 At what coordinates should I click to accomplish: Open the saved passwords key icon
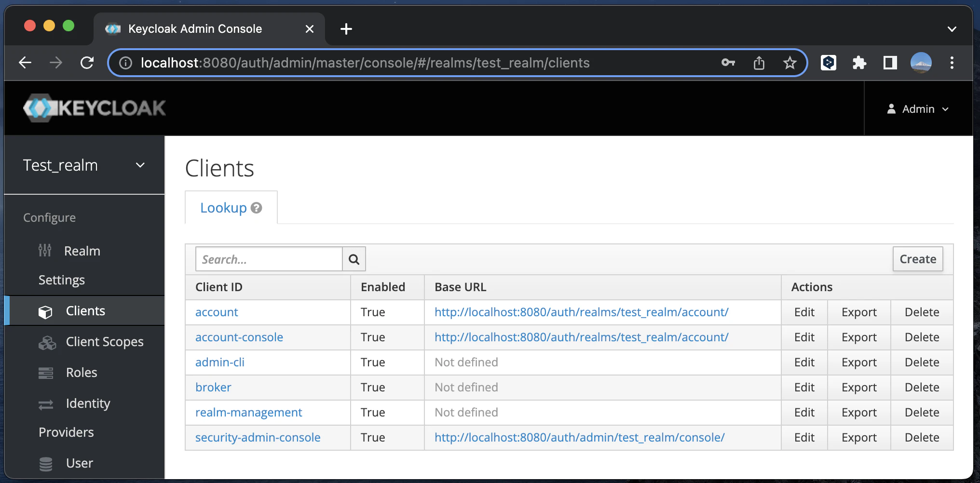pos(728,63)
